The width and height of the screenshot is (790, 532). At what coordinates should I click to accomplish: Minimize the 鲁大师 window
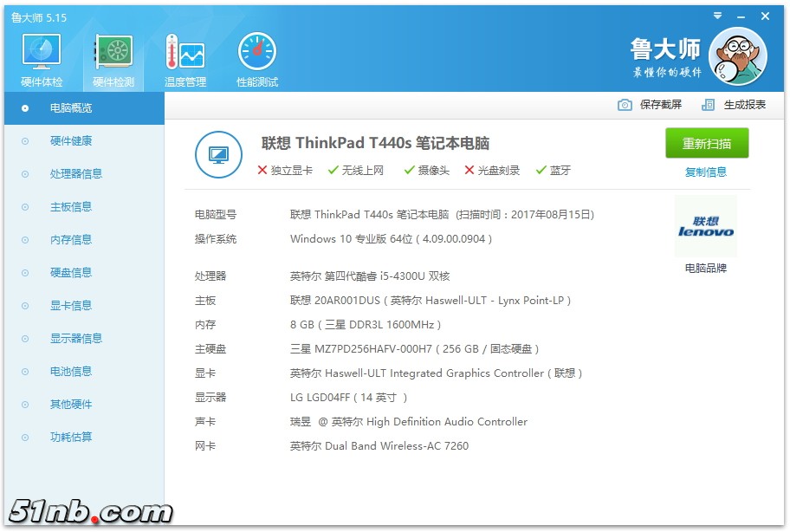click(741, 16)
